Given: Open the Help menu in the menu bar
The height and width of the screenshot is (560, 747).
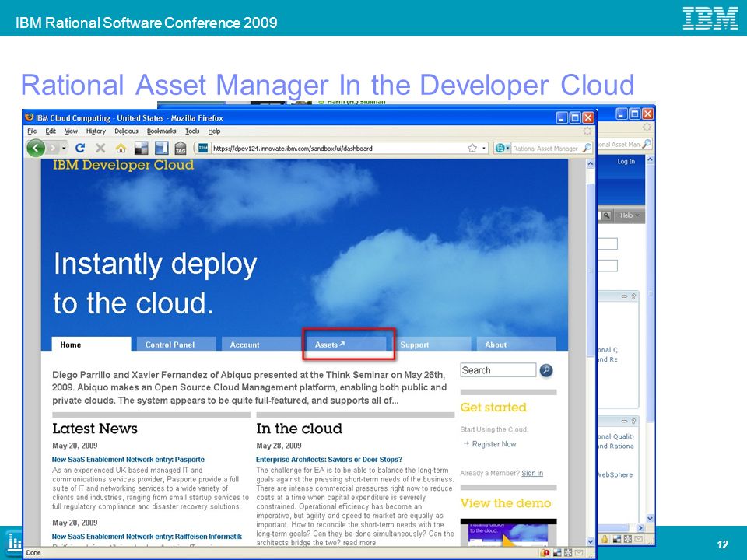Looking at the screenshot, I should click(x=214, y=131).
